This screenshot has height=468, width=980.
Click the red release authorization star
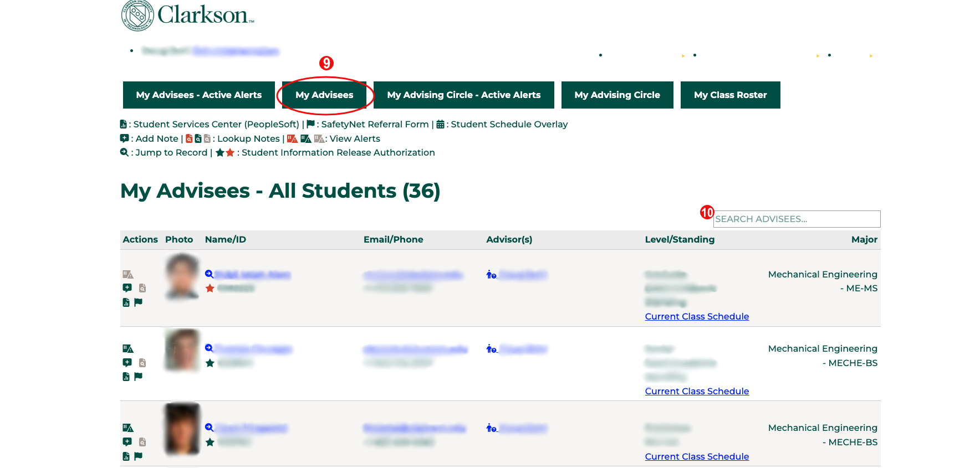coord(210,289)
